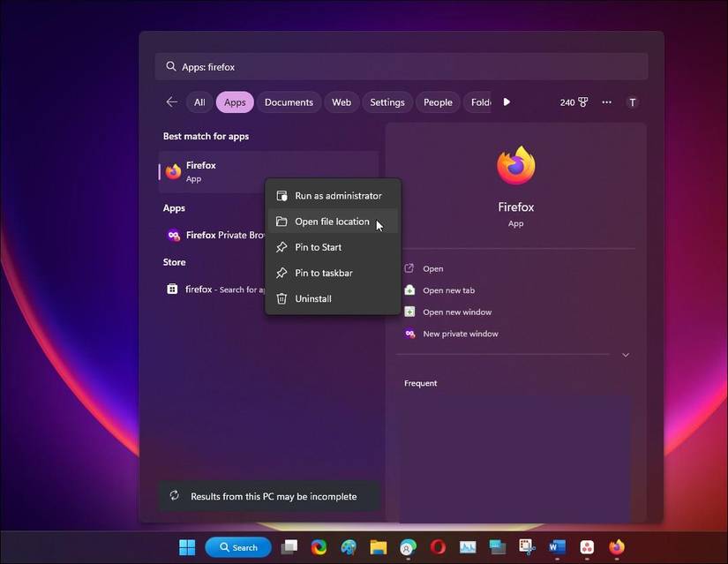This screenshot has width=728, height=564.
Task: Open Chrome profile icon on the taskbar
Action: [408, 547]
